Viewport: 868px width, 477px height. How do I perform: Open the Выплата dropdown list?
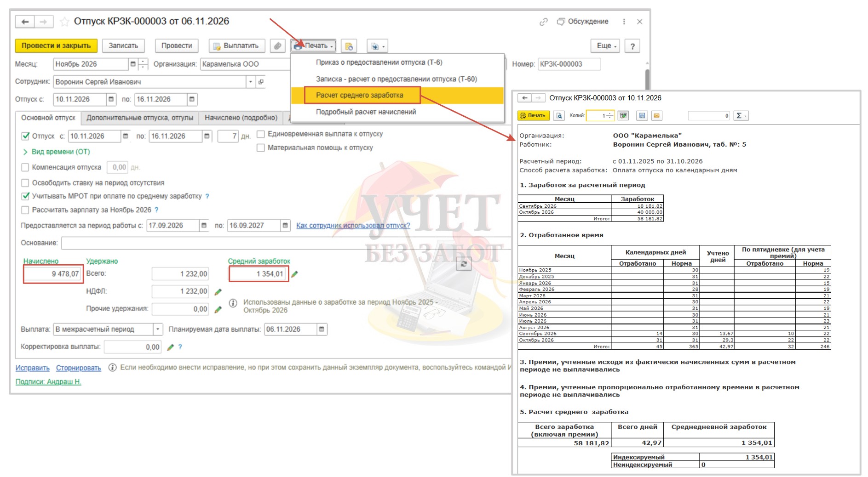[158, 329]
